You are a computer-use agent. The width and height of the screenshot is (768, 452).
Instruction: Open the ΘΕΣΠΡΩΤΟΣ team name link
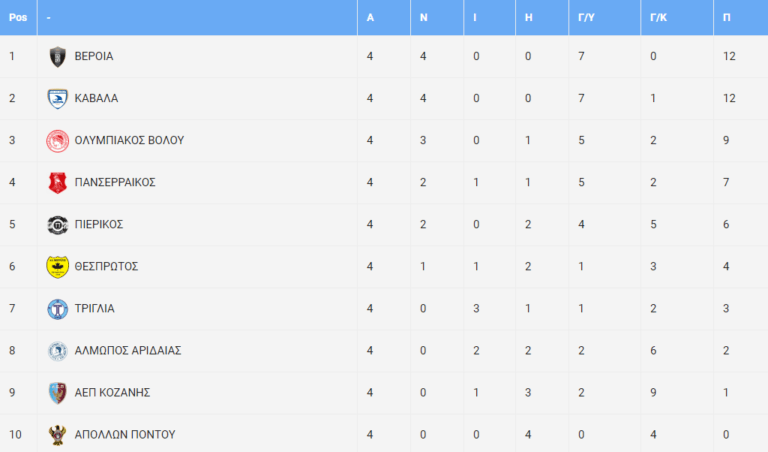point(106,266)
